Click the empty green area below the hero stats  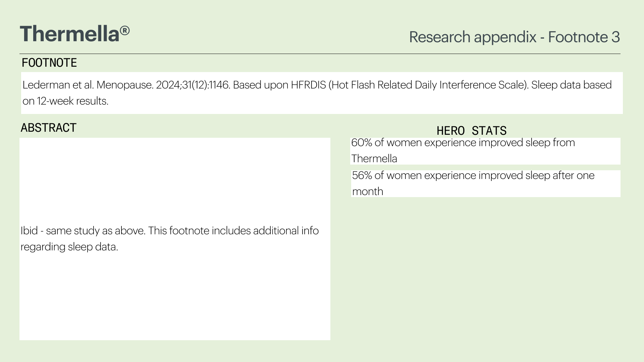click(485, 271)
